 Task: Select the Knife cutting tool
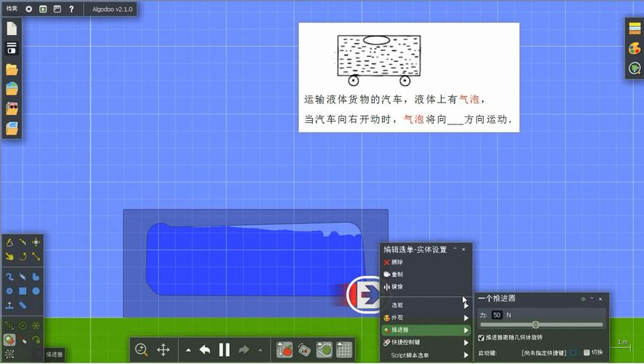pos(23,242)
